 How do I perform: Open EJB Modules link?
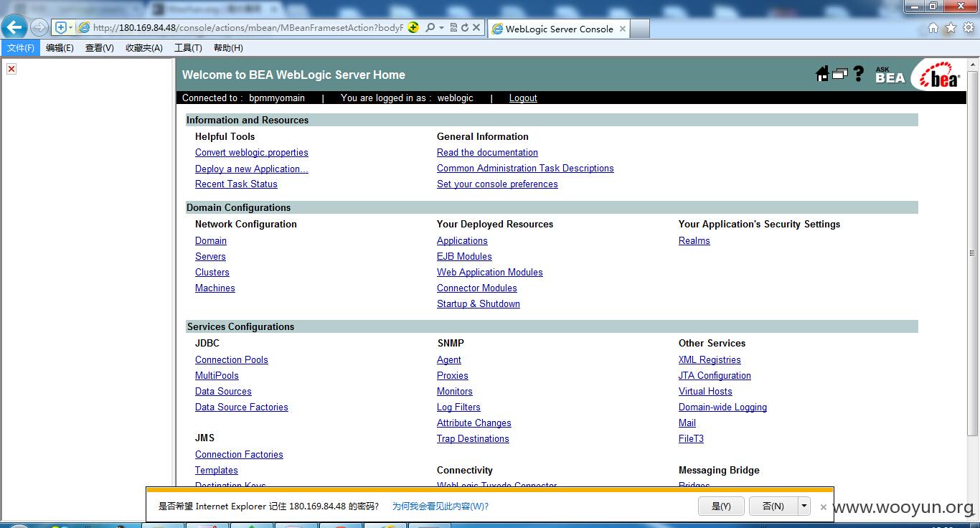[464, 257]
